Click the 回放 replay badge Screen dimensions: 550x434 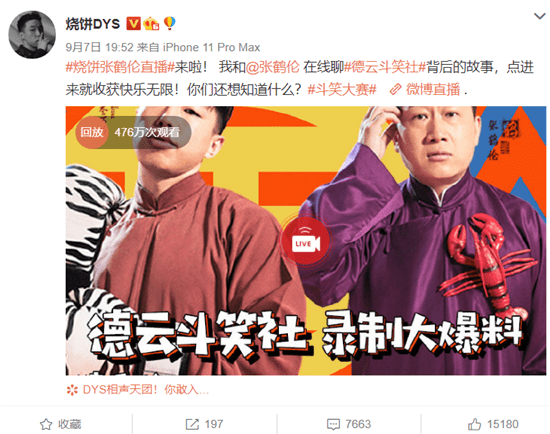(92, 132)
